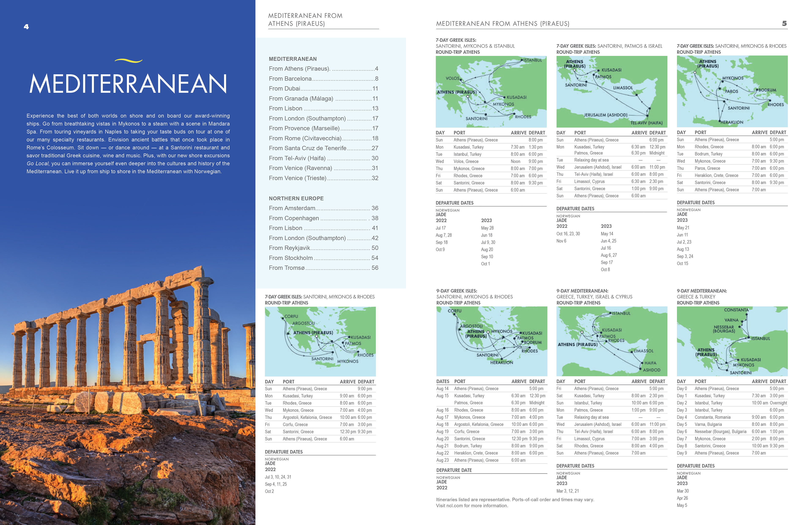Open From Rome (Civitavecchia) contents entry
This screenshot has width=812, height=525.
(x=323, y=138)
